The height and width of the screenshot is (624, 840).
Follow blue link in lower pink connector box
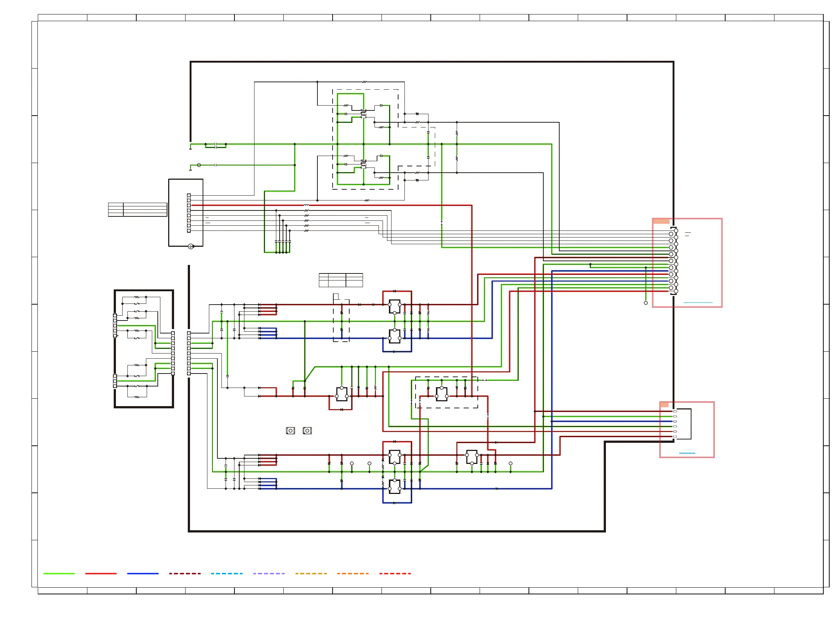687,453
